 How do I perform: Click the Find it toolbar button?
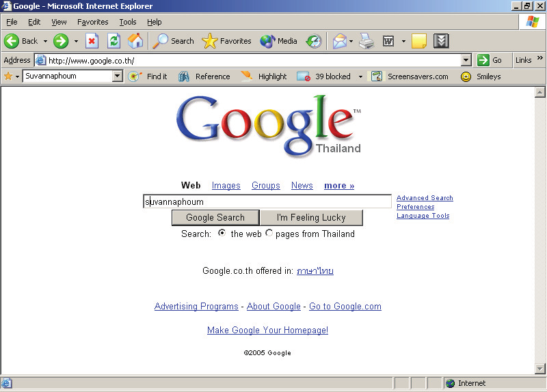(x=148, y=76)
